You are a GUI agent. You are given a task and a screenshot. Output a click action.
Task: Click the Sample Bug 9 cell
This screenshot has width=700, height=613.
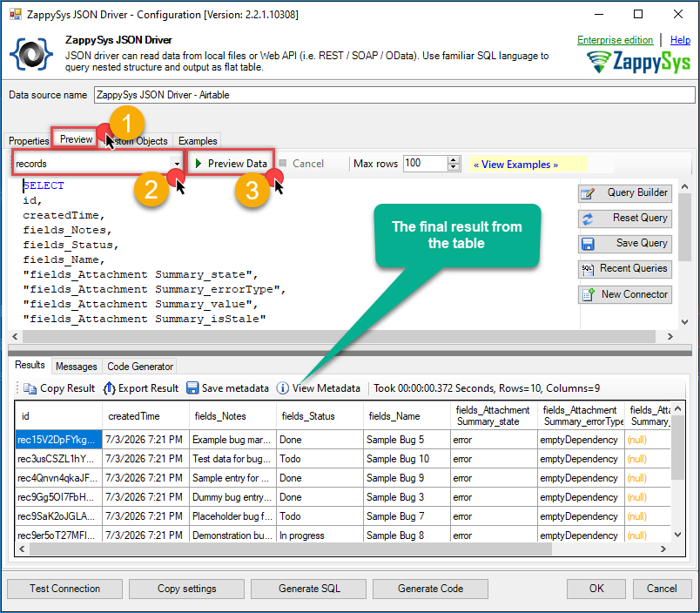407,478
